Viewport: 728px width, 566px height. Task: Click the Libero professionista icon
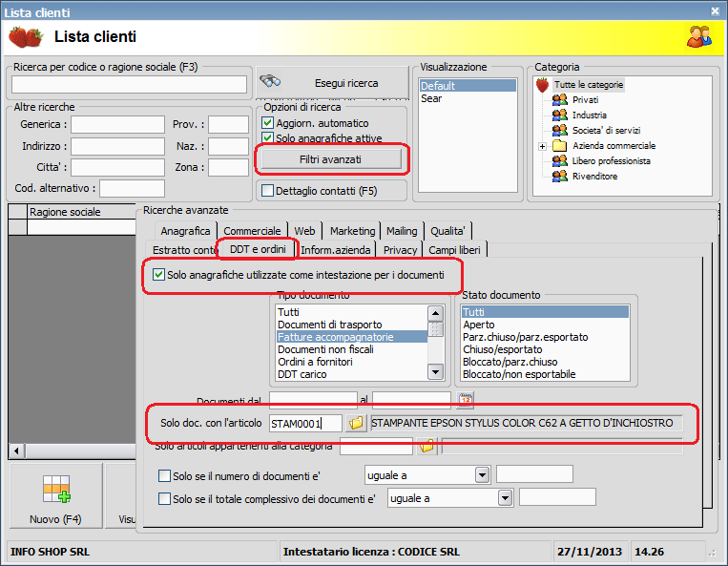(560, 161)
